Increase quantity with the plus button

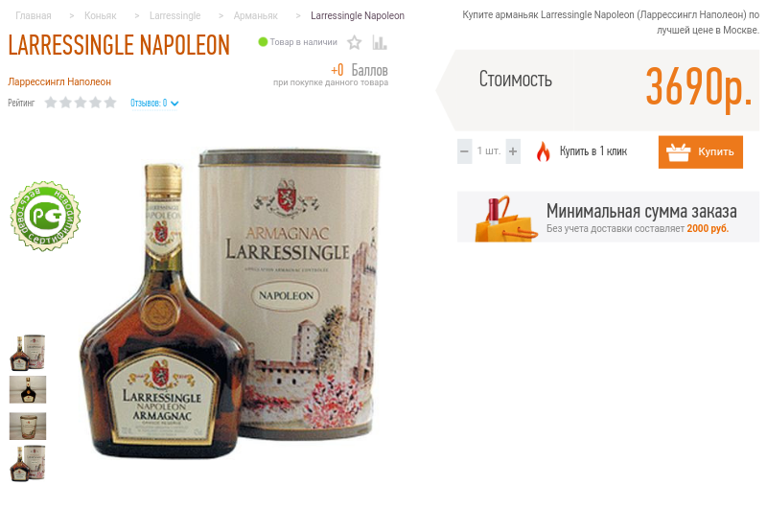pyautogui.click(x=513, y=151)
